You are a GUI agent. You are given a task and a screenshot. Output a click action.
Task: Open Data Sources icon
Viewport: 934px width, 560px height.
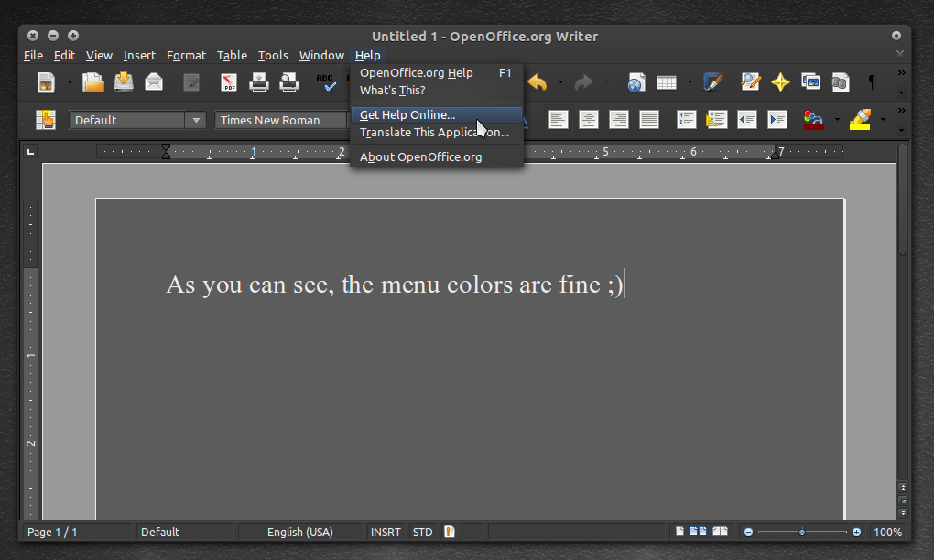[841, 82]
